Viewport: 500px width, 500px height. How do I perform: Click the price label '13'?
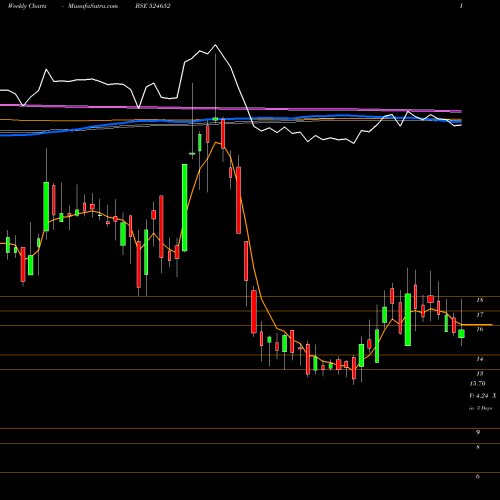pyautogui.click(x=480, y=374)
